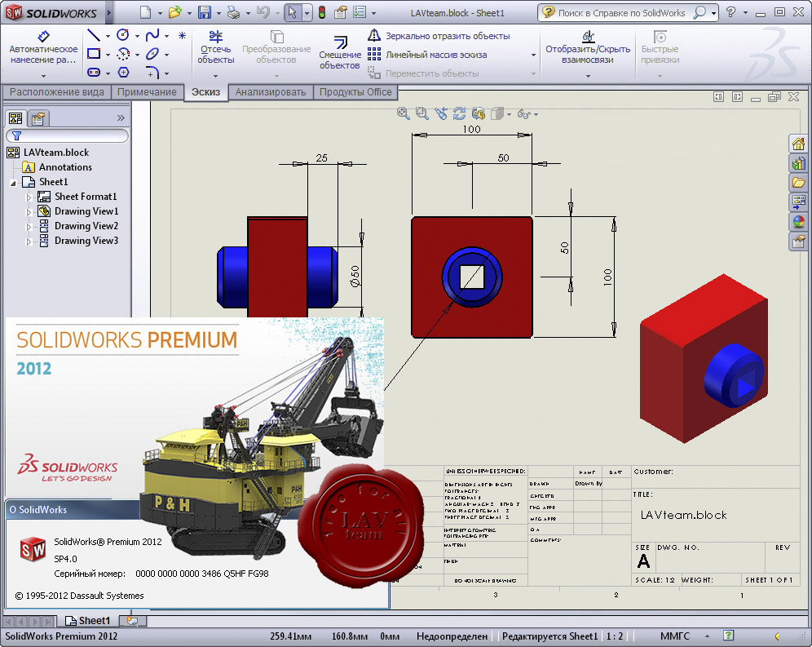The width and height of the screenshot is (812, 647).
Task: Expand Sheet Format1 tree node
Action: (29, 197)
